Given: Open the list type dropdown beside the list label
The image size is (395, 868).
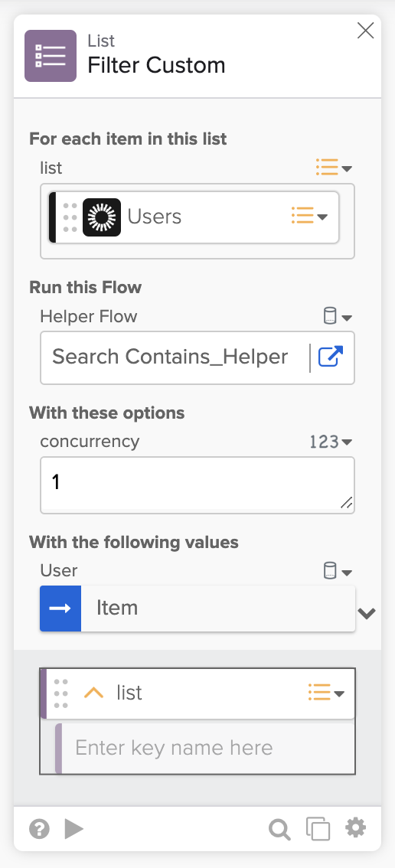Looking at the screenshot, I should pos(334,167).
